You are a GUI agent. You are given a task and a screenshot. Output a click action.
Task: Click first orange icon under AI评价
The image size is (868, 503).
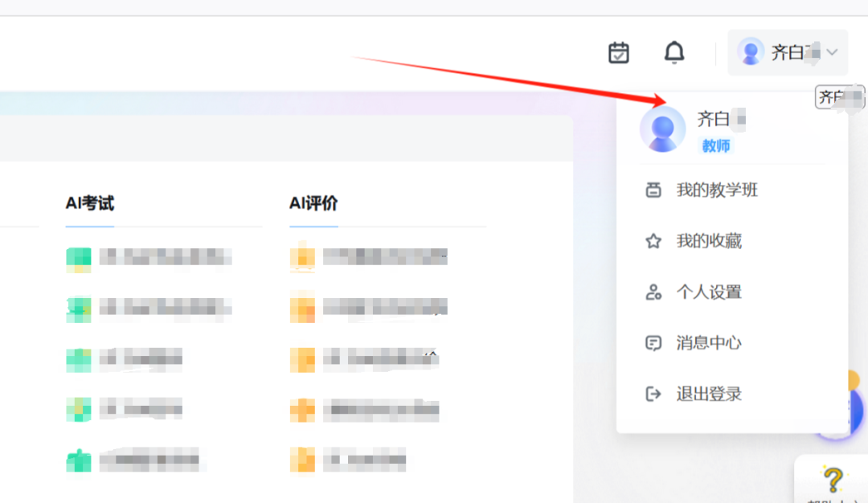click(302, 258)
